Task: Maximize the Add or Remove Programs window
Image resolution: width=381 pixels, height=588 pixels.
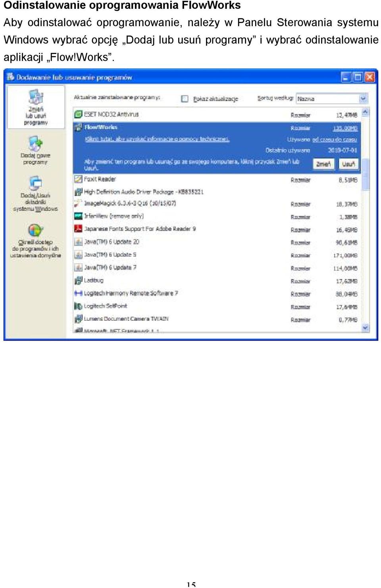Action: 358,77
